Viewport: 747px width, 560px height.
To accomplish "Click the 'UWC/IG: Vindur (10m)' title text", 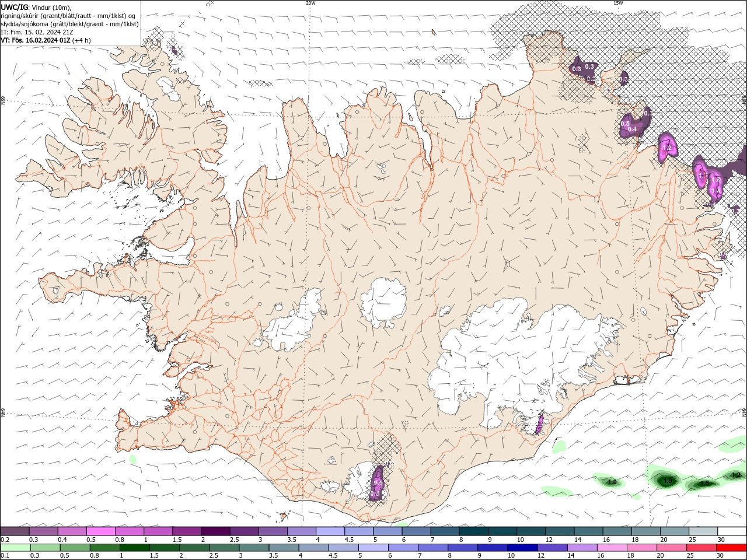I will [36, 7].
